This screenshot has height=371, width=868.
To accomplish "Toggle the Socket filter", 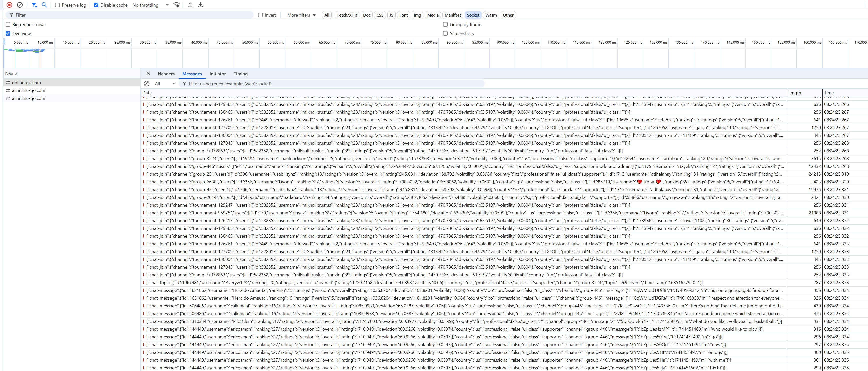I will (473, 15).
